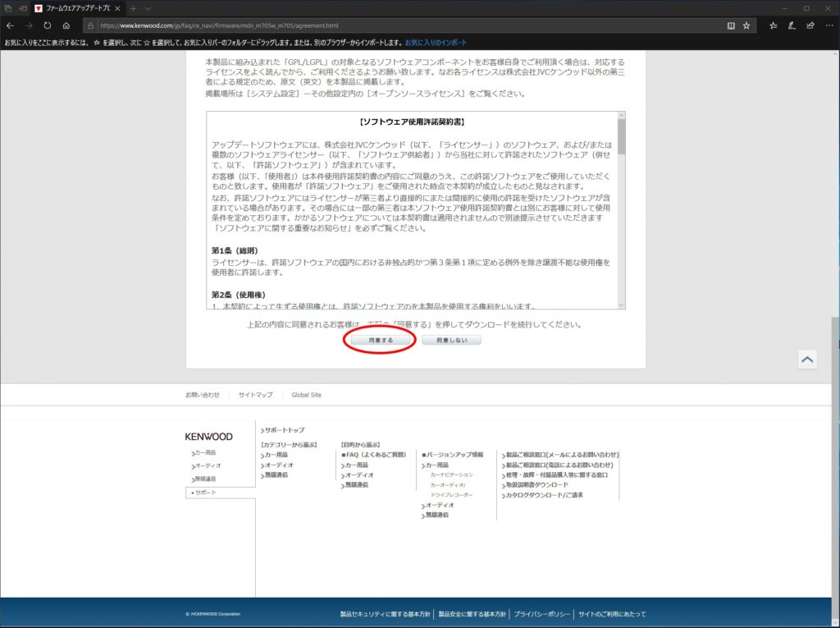The height and width of the screenshot is (628, 840).
Task: Open 修理・故障・付属品購入 窓口 link
Action: 555,475
